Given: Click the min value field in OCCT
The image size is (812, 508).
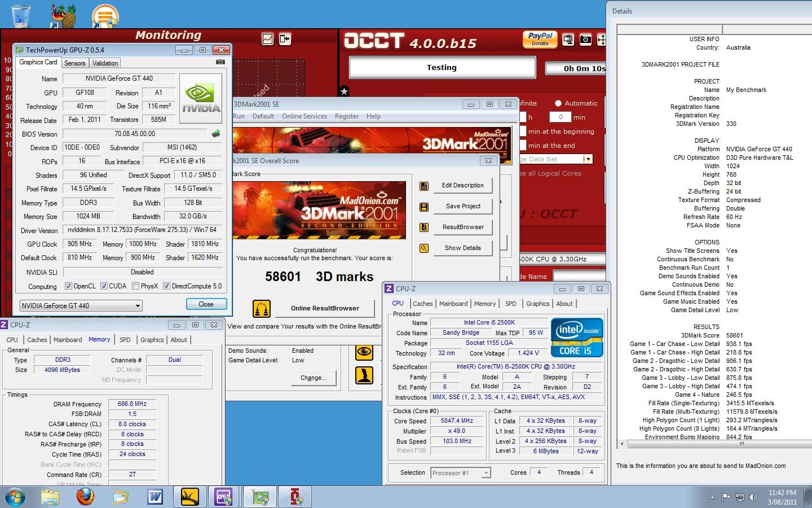Looking at the screenshot, I should 561,117.
